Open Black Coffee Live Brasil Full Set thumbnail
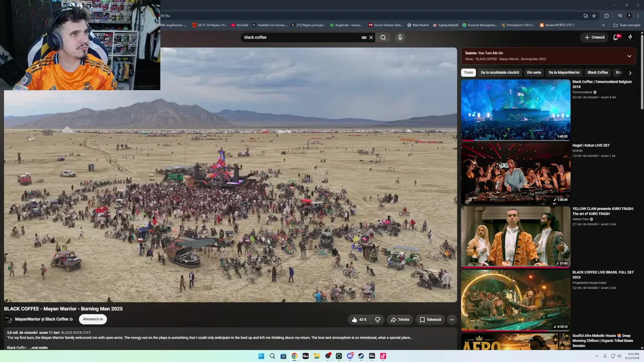This screenshot has height=362, width=644. 516,300
